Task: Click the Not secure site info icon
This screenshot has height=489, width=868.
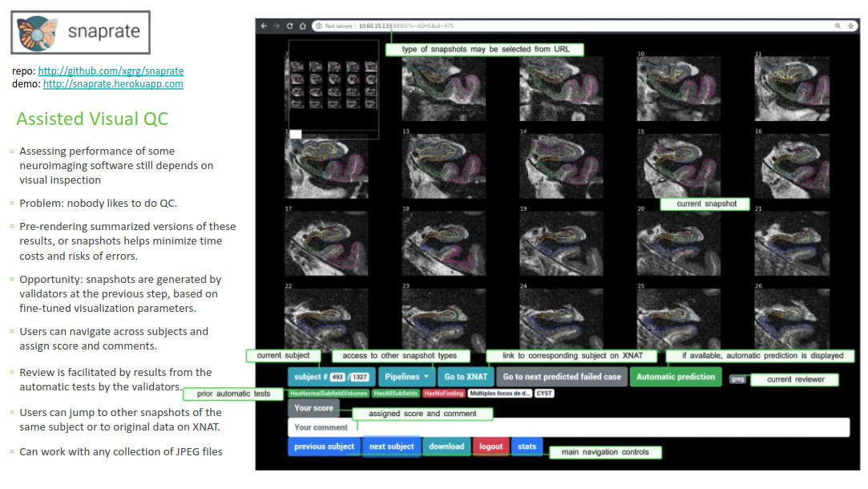Action: click(x=319, y=26)
